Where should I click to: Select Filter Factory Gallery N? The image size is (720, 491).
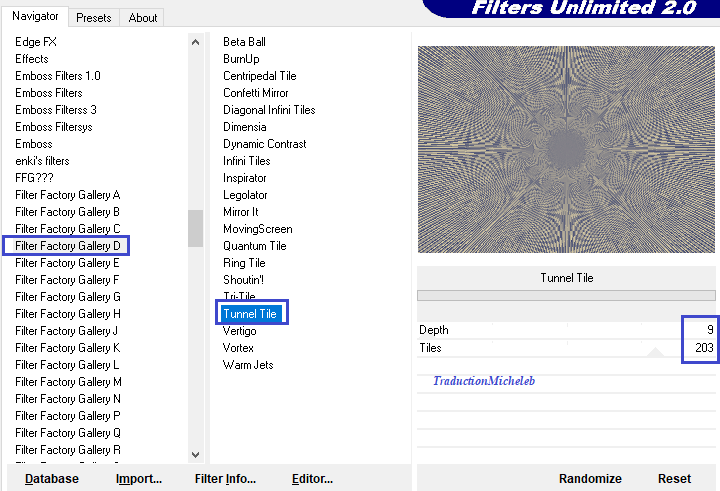click(68, 399)
